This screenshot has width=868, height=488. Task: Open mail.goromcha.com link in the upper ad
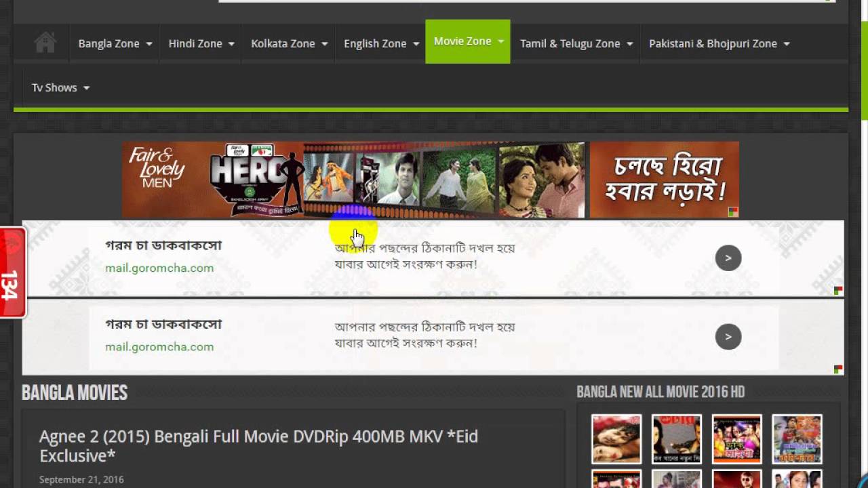pyautogui.click(x=159, y=268)
